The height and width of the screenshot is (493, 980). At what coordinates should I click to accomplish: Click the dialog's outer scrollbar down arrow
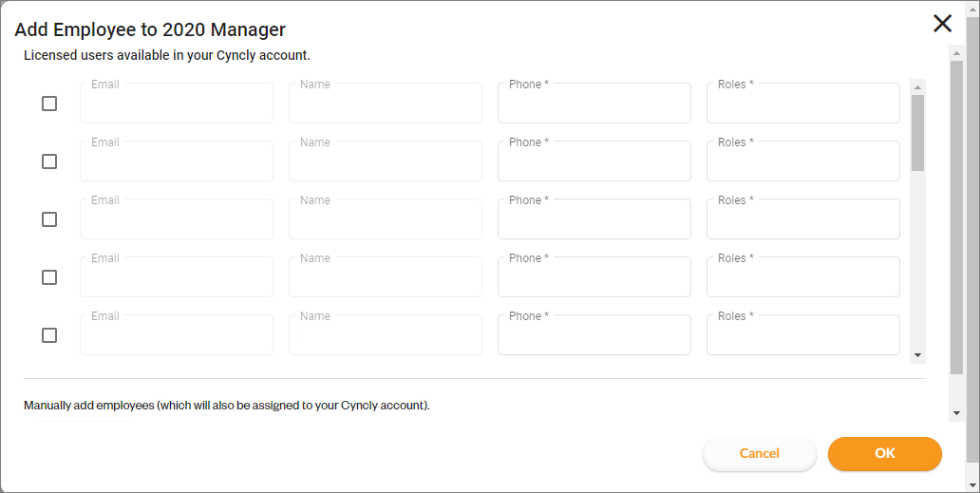pos(956,413)
